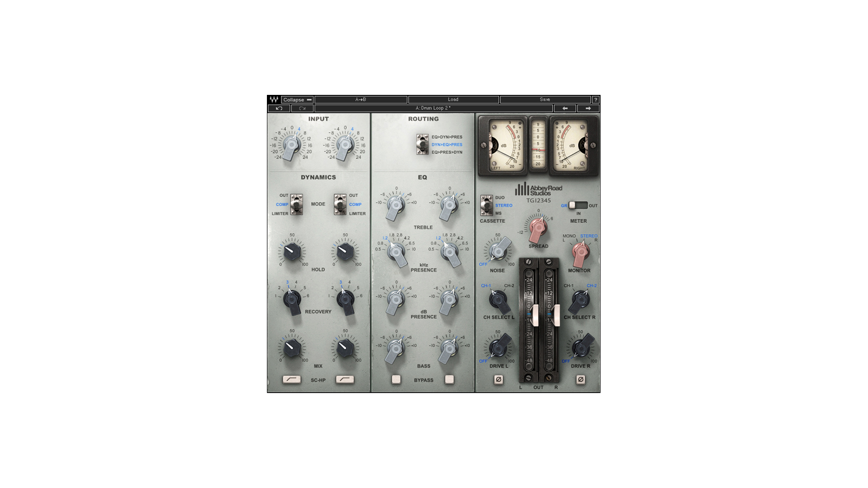The image size is (868, 488).
Task: Click right output fader handle
Action: coord(556,316)
